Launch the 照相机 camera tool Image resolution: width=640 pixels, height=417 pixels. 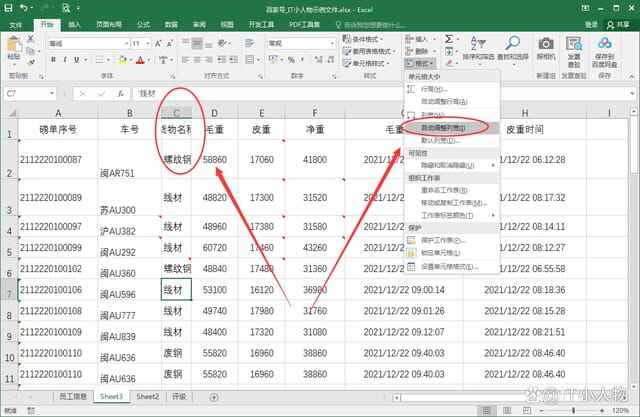[546, 49]
